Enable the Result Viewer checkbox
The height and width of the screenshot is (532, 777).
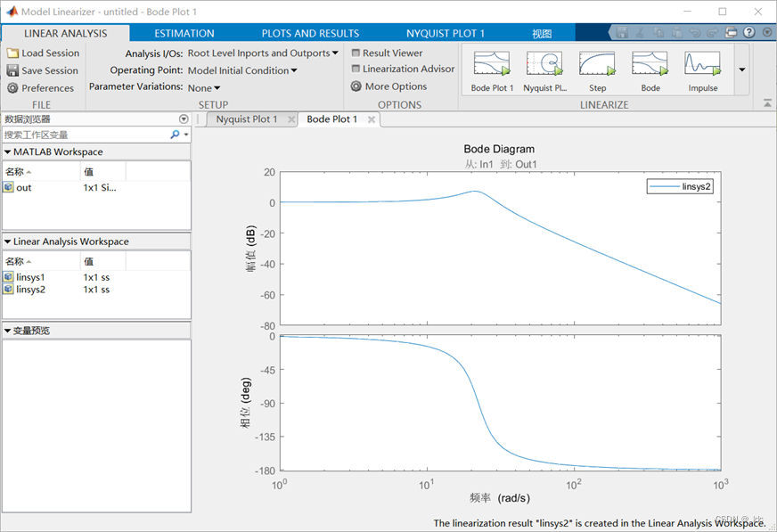(356, 53)
